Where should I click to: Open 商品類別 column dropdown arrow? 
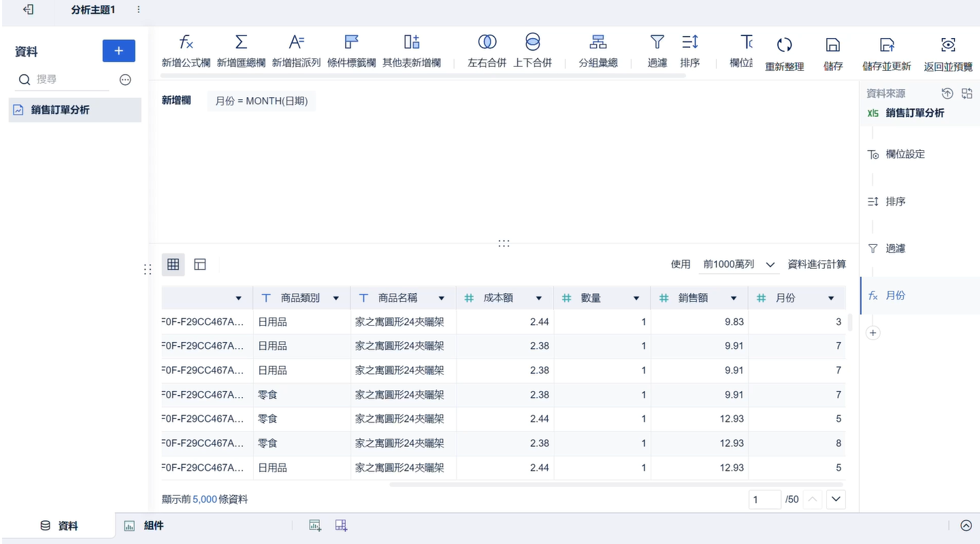(336, 299)
